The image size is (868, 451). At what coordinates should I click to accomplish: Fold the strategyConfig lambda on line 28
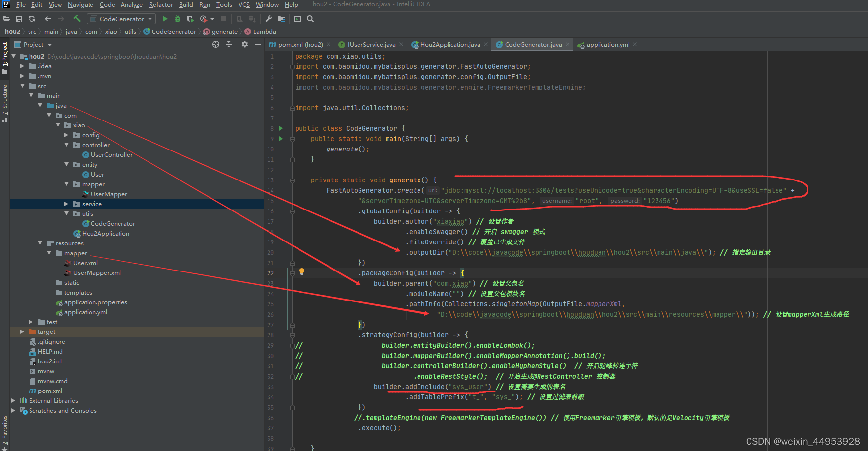coord(292,335)
